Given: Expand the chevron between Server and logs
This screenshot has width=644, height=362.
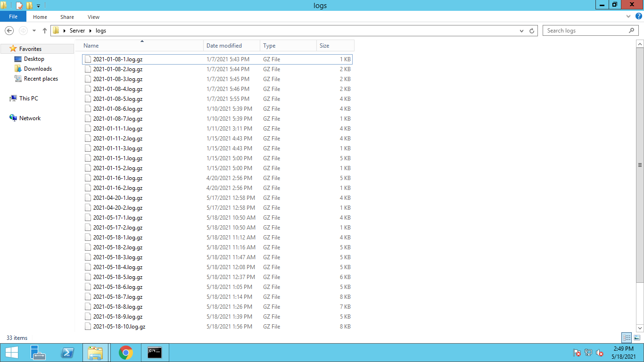Looking at the screenshot, I should 91,31.
